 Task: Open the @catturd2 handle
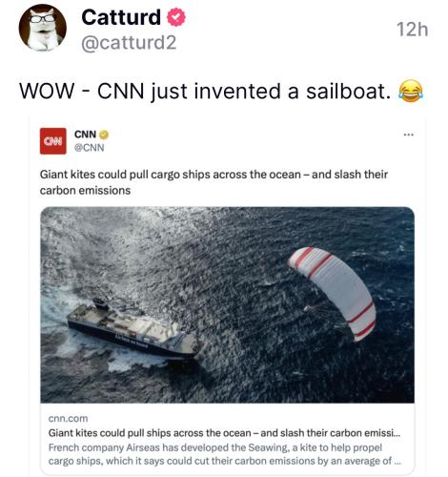[x=129, y=43]
